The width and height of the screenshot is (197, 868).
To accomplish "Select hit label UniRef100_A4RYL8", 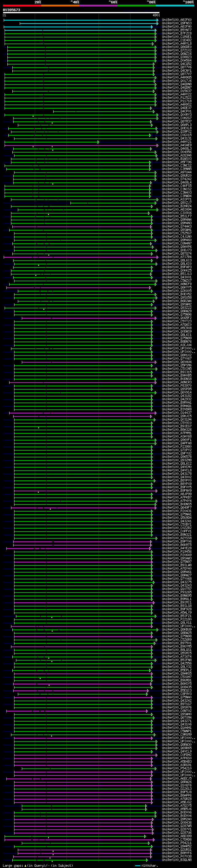I will pyautogui.click(x=177, y=43).
